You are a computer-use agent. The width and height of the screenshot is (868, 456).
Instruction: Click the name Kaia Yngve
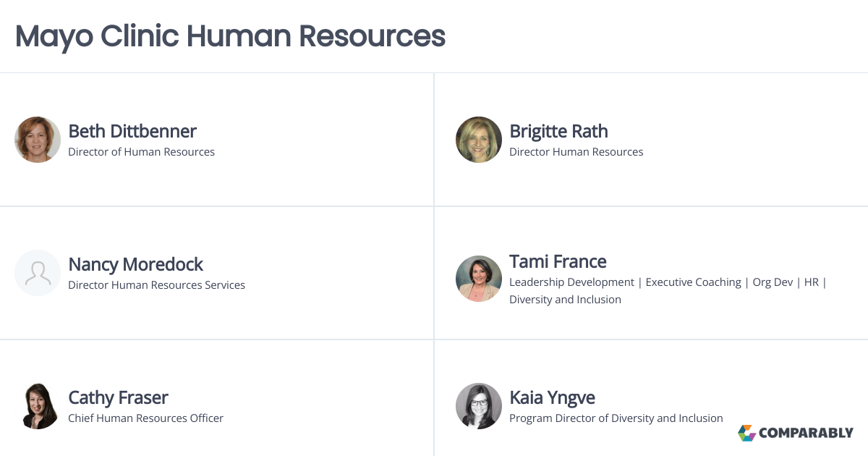553,397
